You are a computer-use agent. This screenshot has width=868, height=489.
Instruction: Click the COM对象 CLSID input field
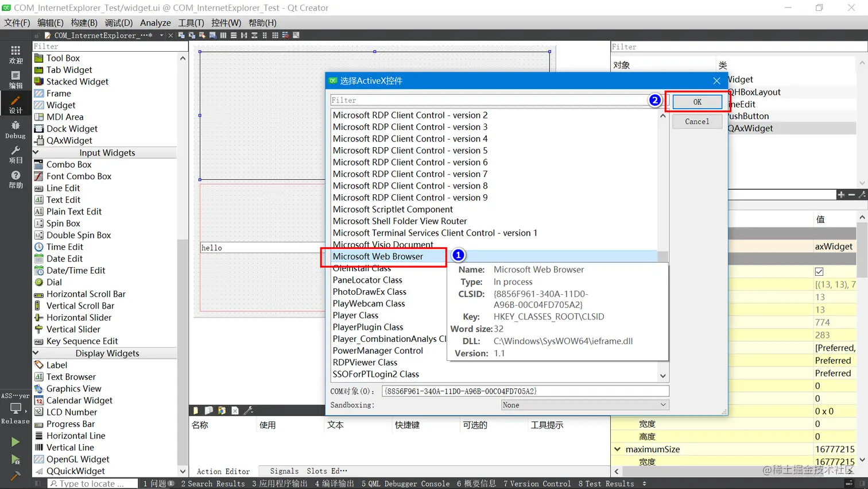pyautogui.click(x=525, y=391)
